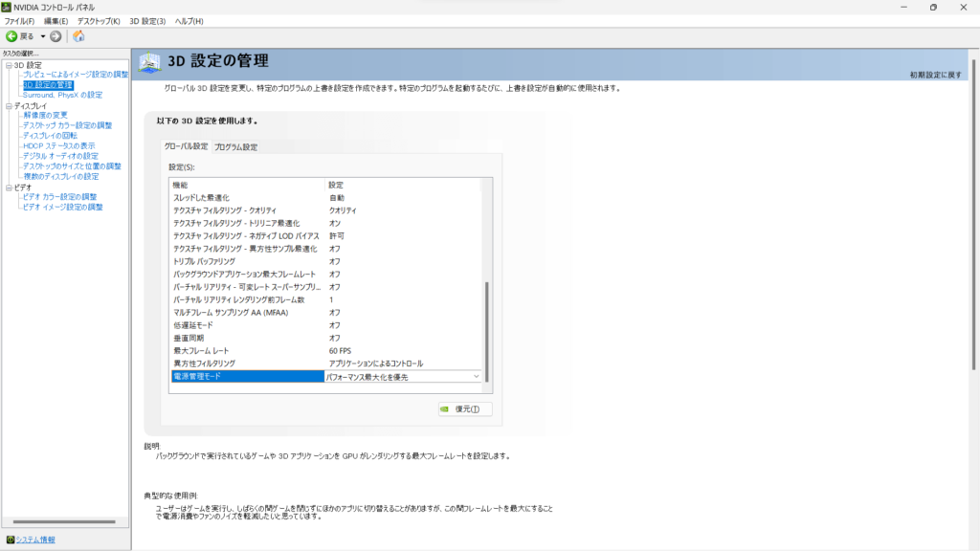This screenshot has height=551, width=980.
Task: Open 複数のディスプレイの設定 in the task tree
Action: coord(60,177)
